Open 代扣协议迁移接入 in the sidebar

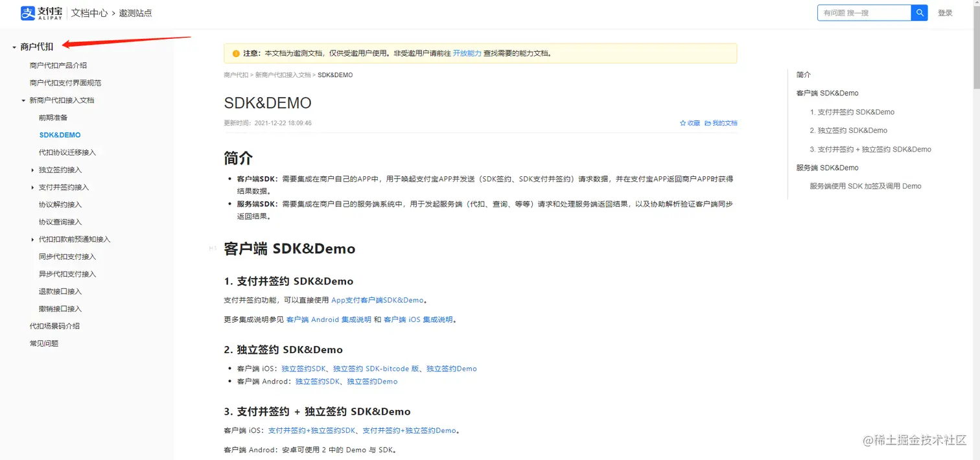point(67,152)
